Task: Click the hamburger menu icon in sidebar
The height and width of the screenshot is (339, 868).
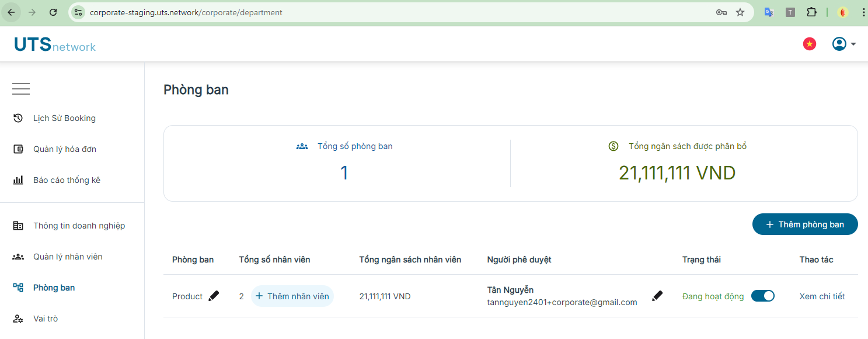Action: (x=21, y=89)
